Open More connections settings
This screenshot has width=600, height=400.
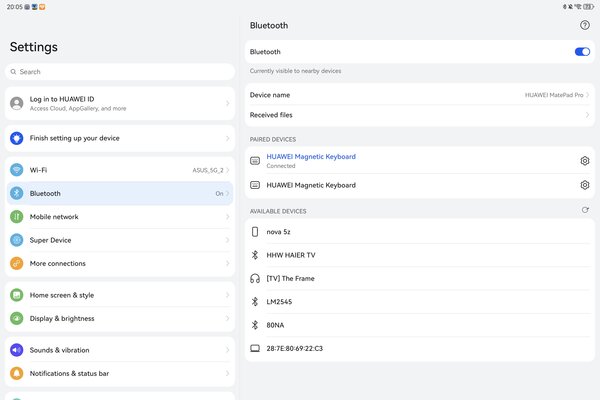coord(120,263)
